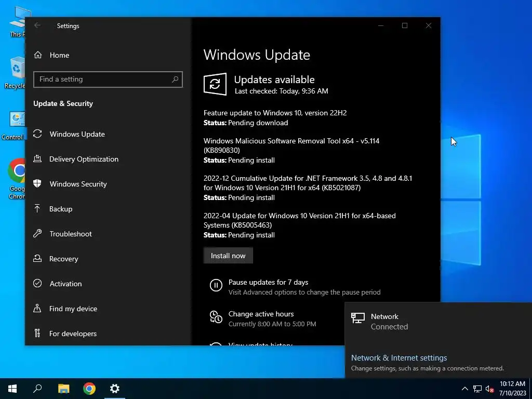Open the Backup settings page
Image resolution: width=532 pixels, height=399 pixels.
coord(61,209)
